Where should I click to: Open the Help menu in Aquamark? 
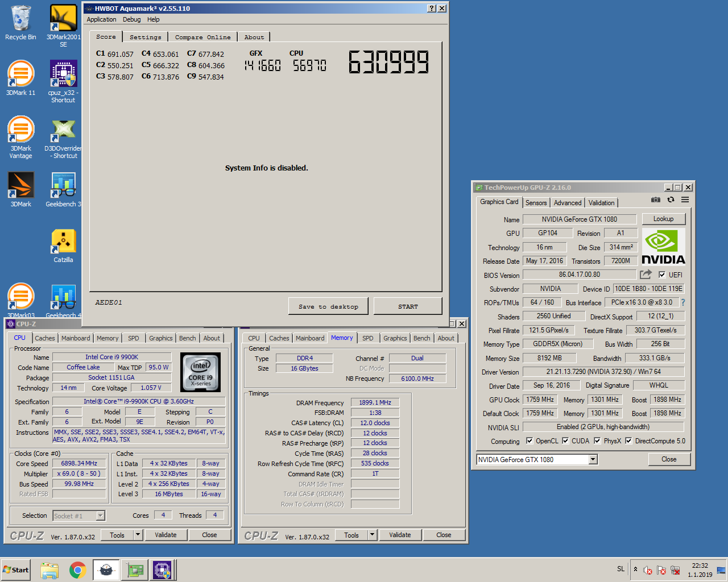tap(154, 19)
